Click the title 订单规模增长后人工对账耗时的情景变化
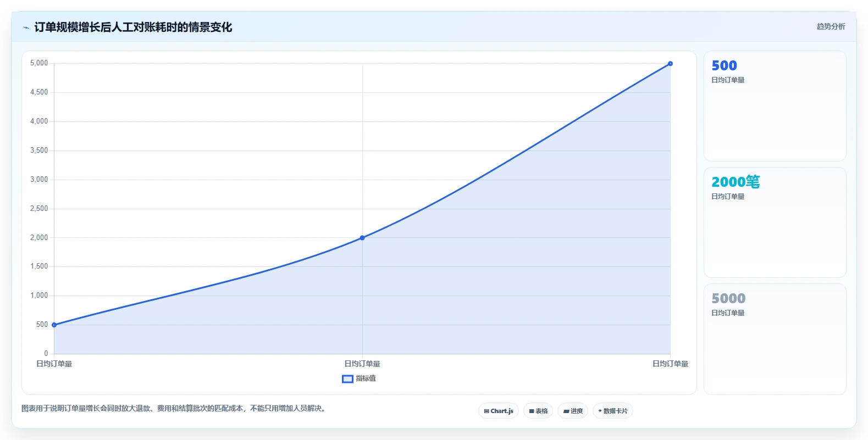Screen dimensions: 868x440 (x=133, y=27)
